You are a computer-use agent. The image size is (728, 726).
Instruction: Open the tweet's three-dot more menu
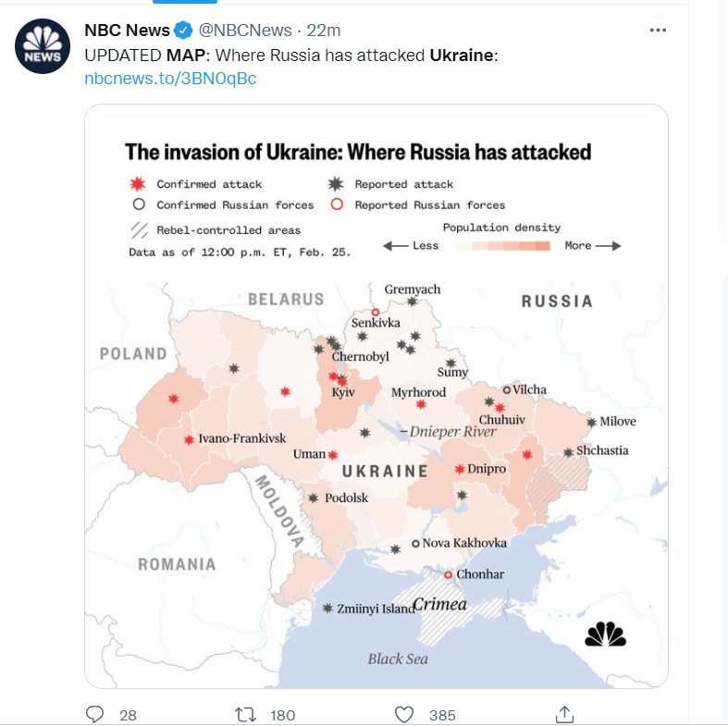pos(658,31)
